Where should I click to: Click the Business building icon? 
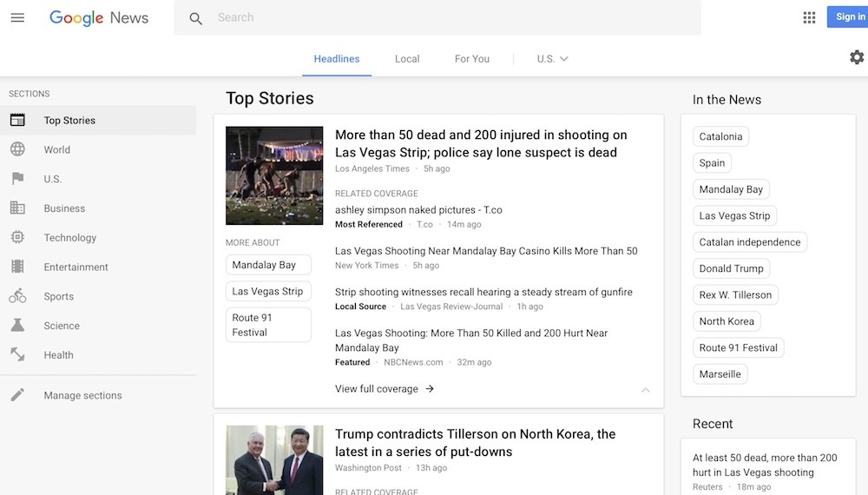(17, 208)
